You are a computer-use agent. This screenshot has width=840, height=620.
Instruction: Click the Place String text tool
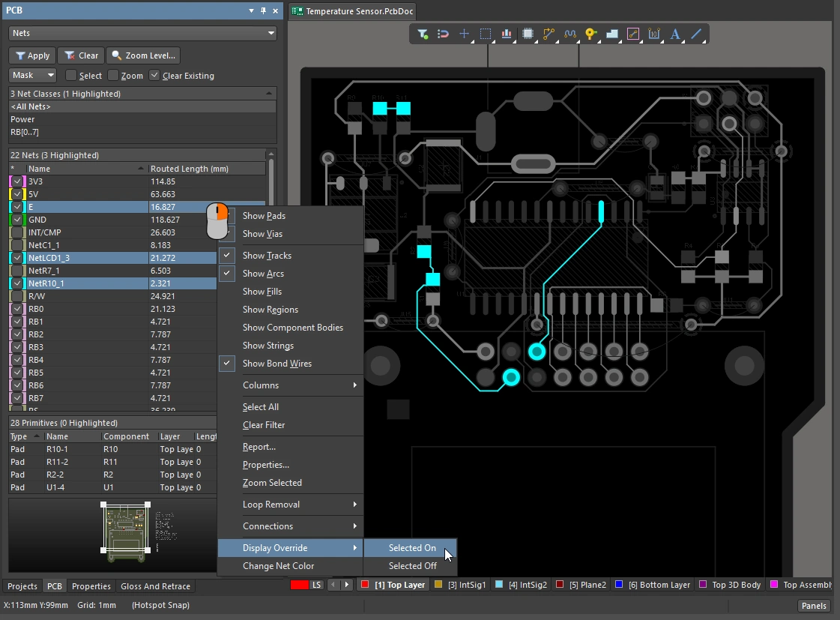click(x=675, y=34)
